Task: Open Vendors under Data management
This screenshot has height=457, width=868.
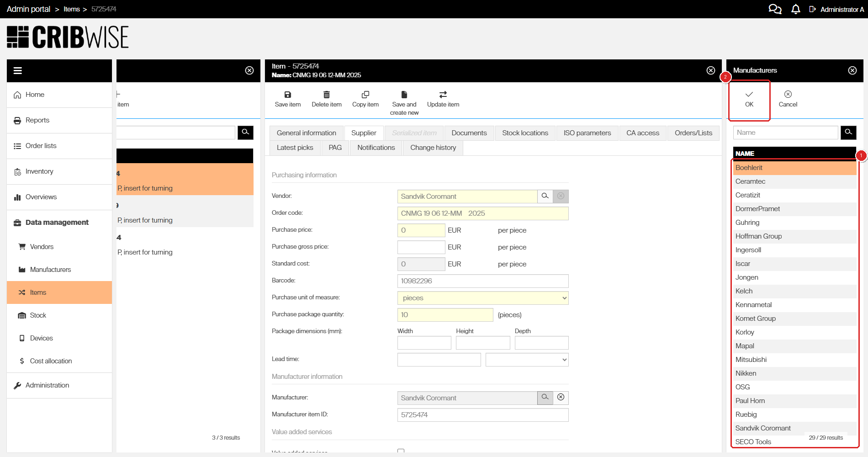Action: (x=59, y=247)
